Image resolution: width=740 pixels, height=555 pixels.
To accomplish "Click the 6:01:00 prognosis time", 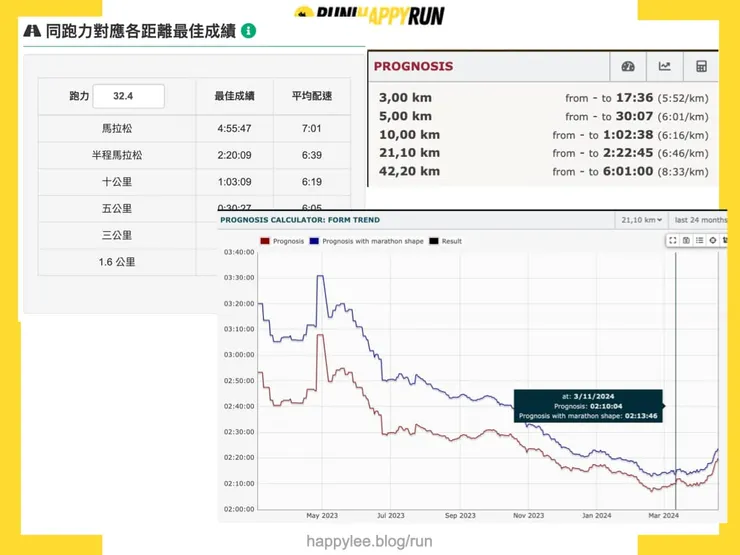I will pos(628,171).
